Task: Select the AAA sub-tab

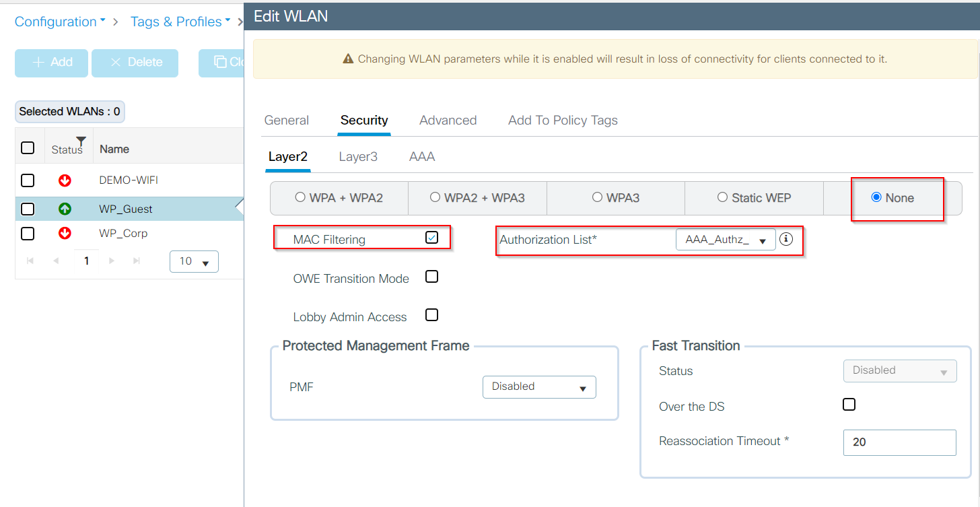Action: click(422, 157)
